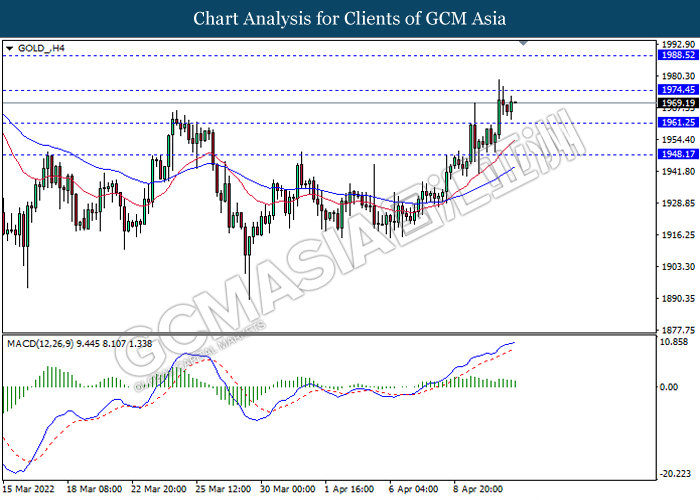Click the 1992.90 price axis value
The width and height of the screenshot is (700, 500).
[678, 44]
